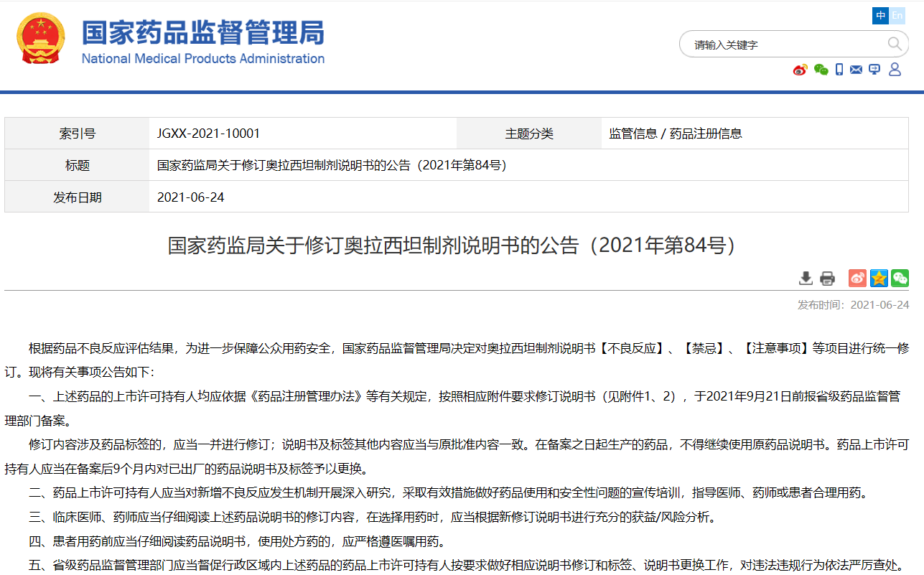This screenshot has width=924, height=575.
Task: Open the WeChat icon below the search bar
Action: pos(821,70)
